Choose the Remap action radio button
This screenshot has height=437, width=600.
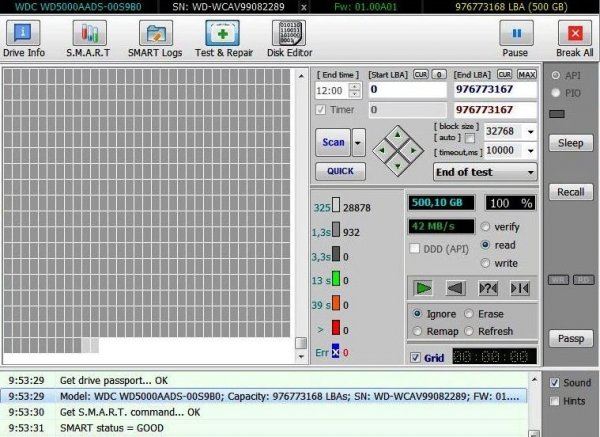point(416,331)
